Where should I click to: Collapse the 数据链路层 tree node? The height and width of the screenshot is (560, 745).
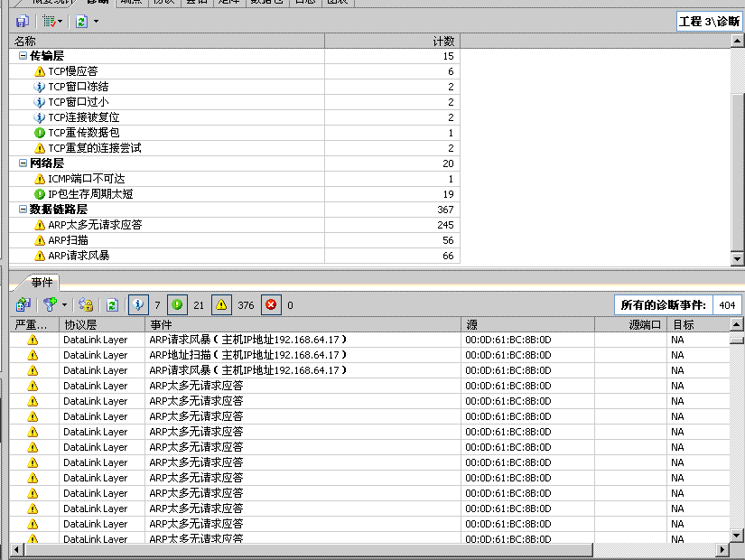(23, 210)
